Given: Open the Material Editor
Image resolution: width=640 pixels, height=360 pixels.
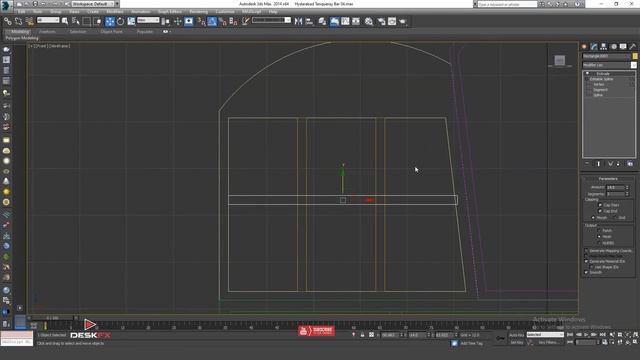Looking at the screenshot, I should pos(369,21).
